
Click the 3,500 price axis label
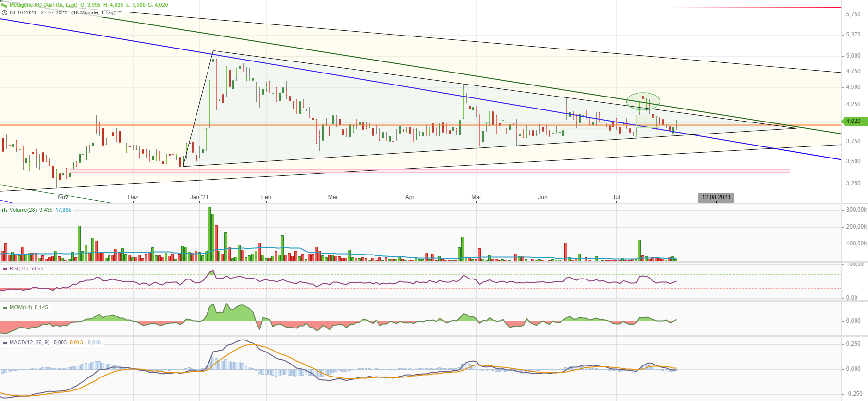coord(854,161)
